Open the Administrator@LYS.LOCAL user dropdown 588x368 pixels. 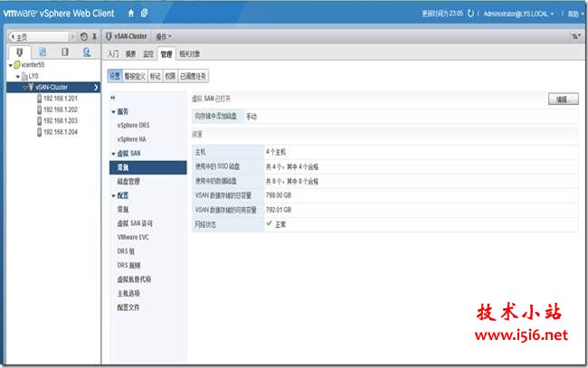(x=518, y=14)
